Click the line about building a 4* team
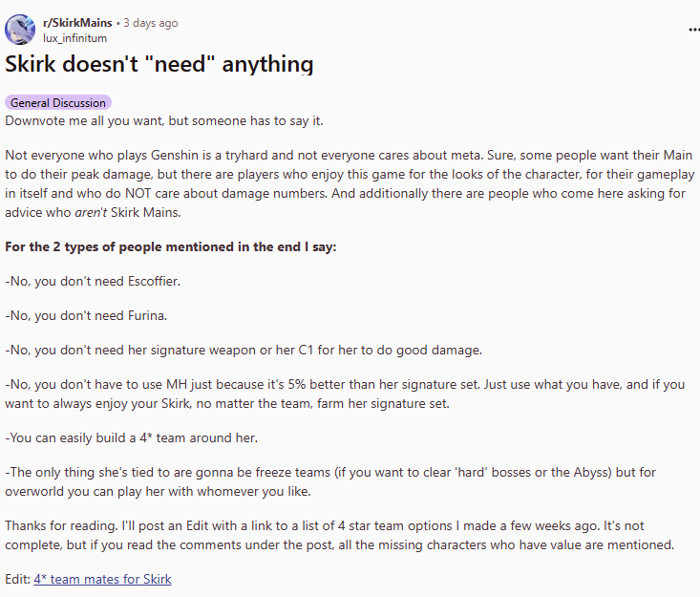Screen dimensions: 700x597 click(x=131, y=438)
